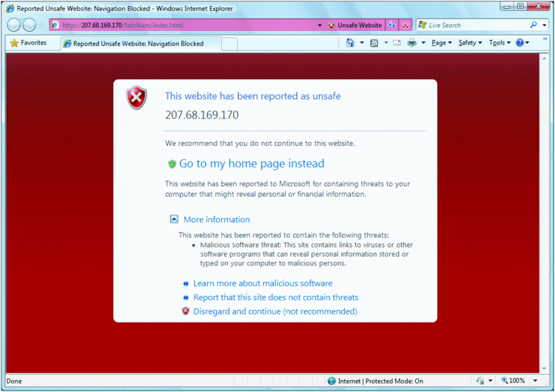
Task: Open the zoom level dropdown arrow
Action: (535, 381)
